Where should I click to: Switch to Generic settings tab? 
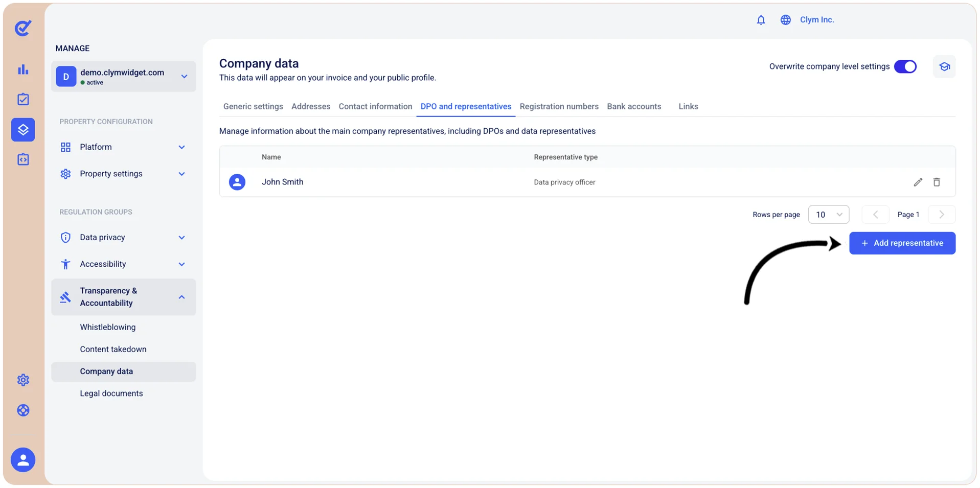click(253, 106)
